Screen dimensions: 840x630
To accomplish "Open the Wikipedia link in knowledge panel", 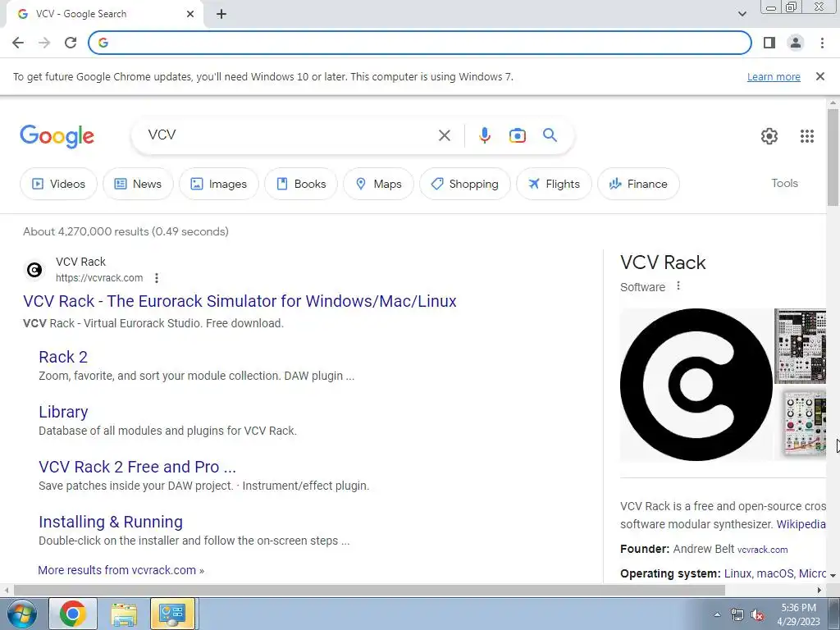I will (x=801, y=524).
